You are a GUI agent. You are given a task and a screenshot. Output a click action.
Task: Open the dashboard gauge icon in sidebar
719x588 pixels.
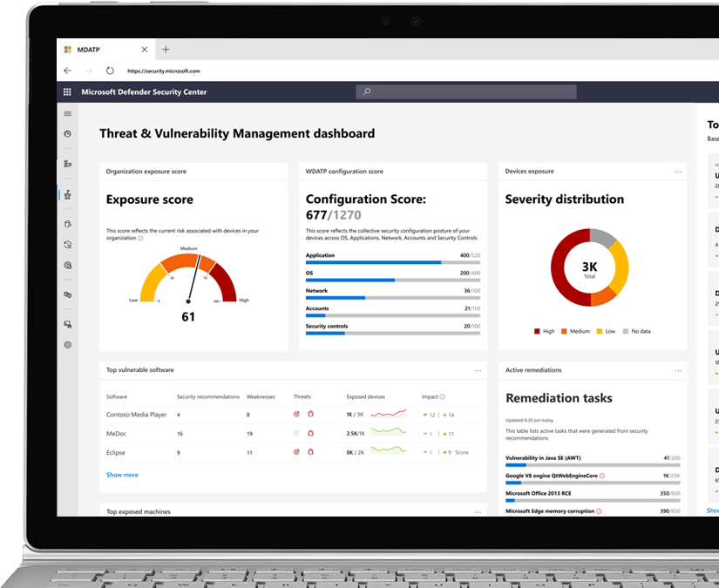tap(67, 134)
